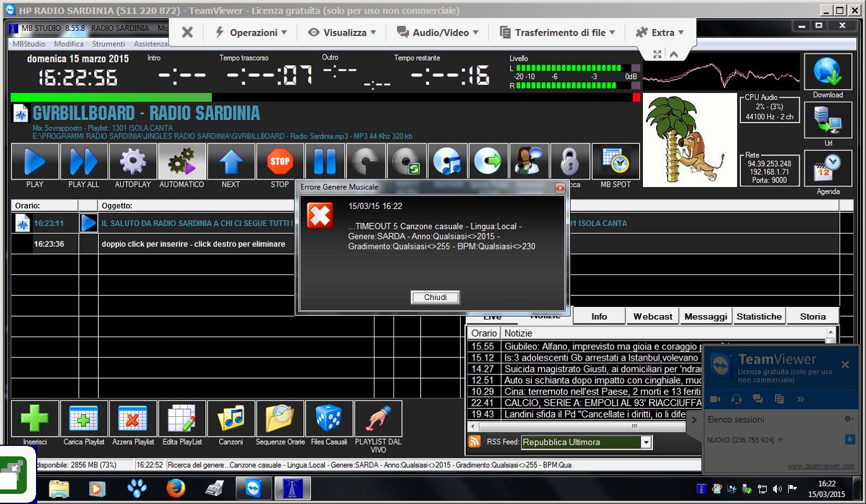The height and width of the screenshot is (504, 866).
Task: Collapse the TeamViewer toolbar chevron
Action: pyautogui.click(x=674, y=55)
